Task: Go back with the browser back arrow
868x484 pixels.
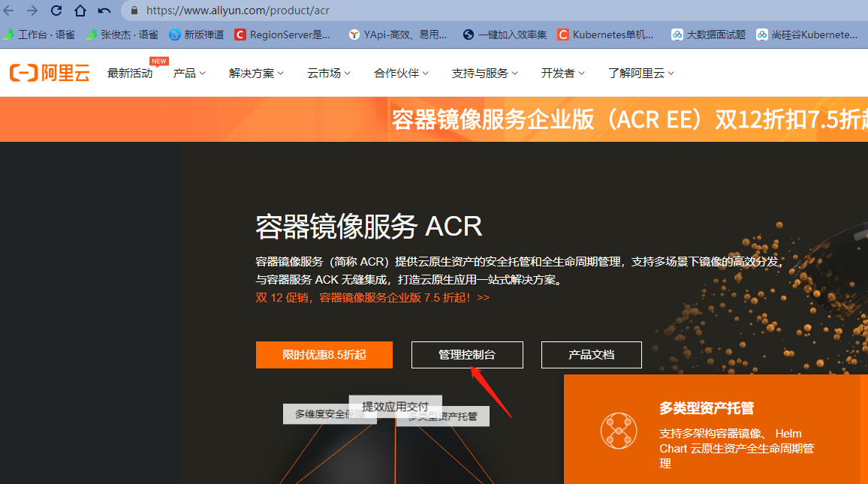Action: [x=8, y=11]
